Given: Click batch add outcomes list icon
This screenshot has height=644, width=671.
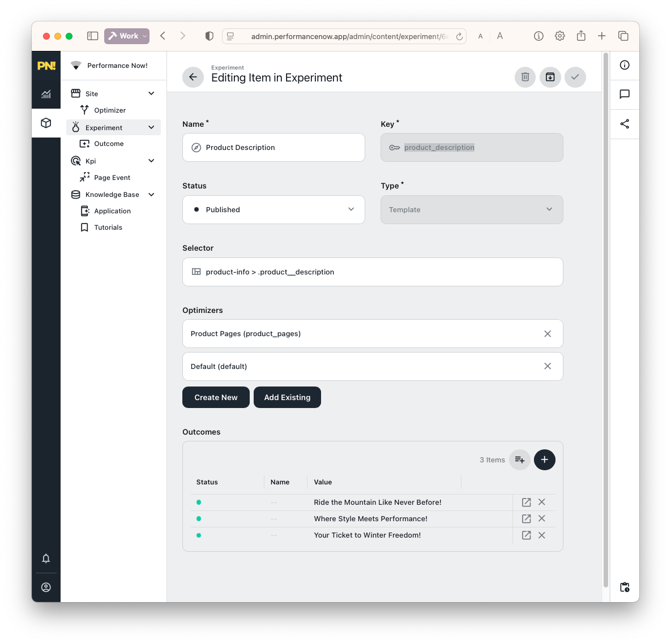Looking at the screenshot, I should click(x=519, y=460).
